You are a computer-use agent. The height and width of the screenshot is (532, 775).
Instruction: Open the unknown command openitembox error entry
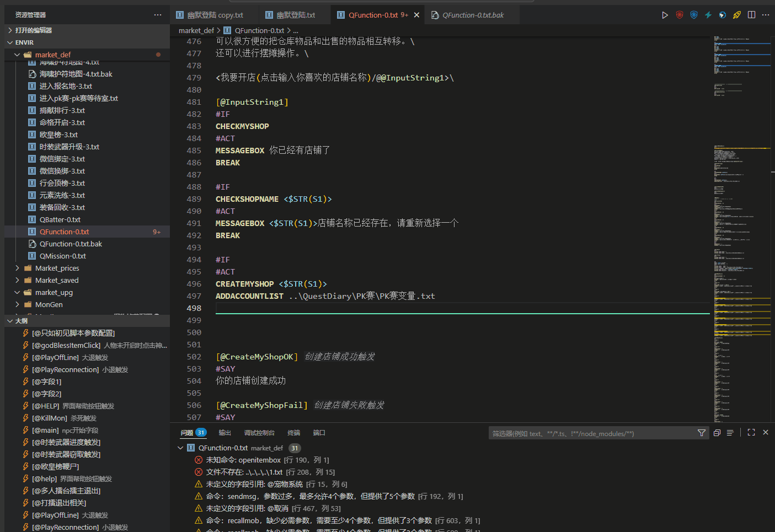[243, 460]
